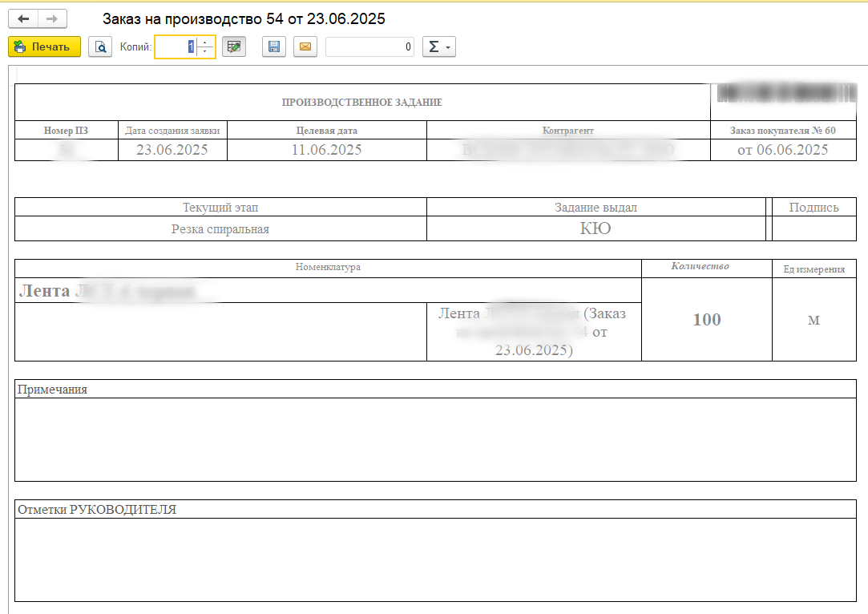This screenshot has height=614, width=868.
Task: Send document by email envelope icon
Action: point(305,47)
